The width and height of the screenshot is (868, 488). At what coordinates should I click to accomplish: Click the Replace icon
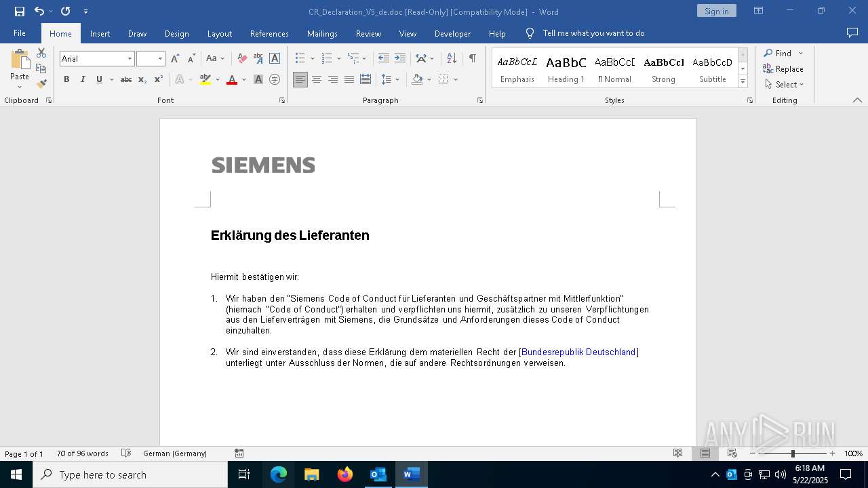(x=783, y=68)
